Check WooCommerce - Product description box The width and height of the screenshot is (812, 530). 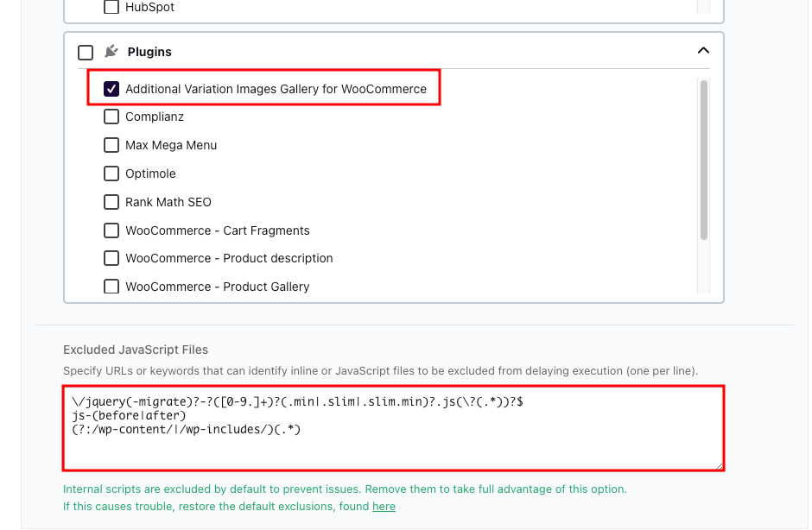click(111, 258)
